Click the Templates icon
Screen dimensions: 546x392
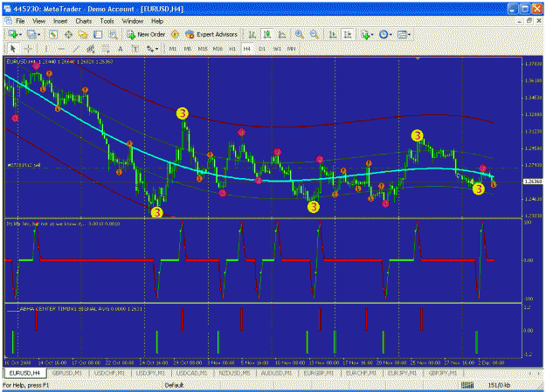[x=402, y=34]
